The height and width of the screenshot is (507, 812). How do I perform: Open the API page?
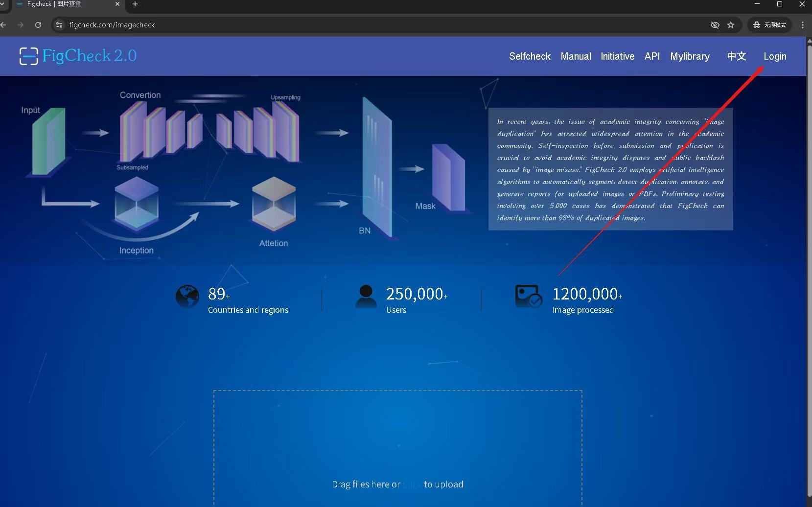pos(652,56)
